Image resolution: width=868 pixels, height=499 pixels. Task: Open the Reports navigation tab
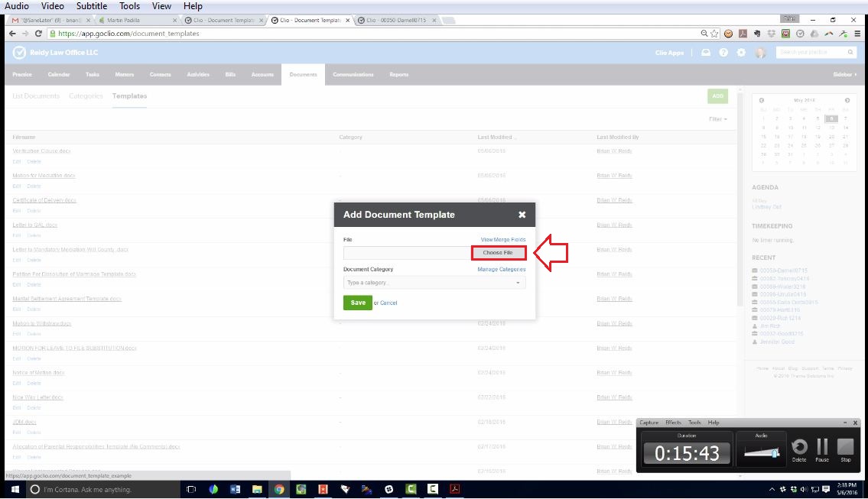(x=398, y=75)
